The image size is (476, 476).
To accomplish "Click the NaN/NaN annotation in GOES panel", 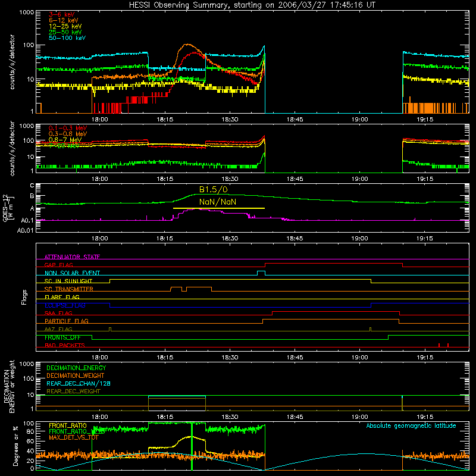I will tap(218, 202).
